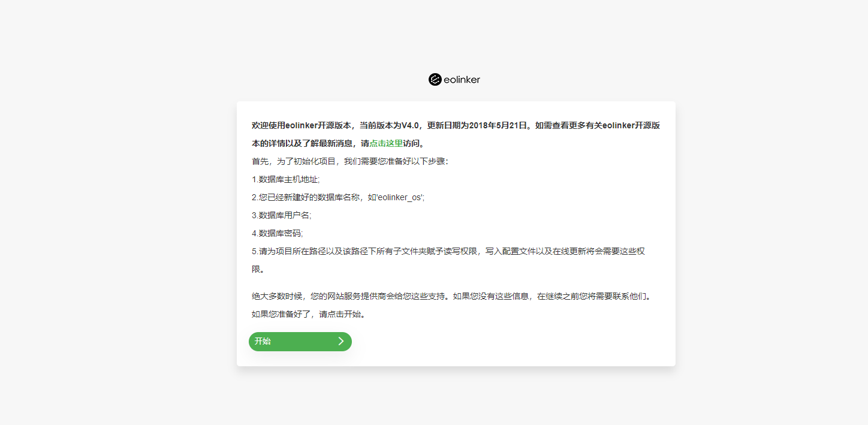This screenshot has width=868, height=425.
Task: Click step 3 数据库用户名 list item
Action: 282,215
